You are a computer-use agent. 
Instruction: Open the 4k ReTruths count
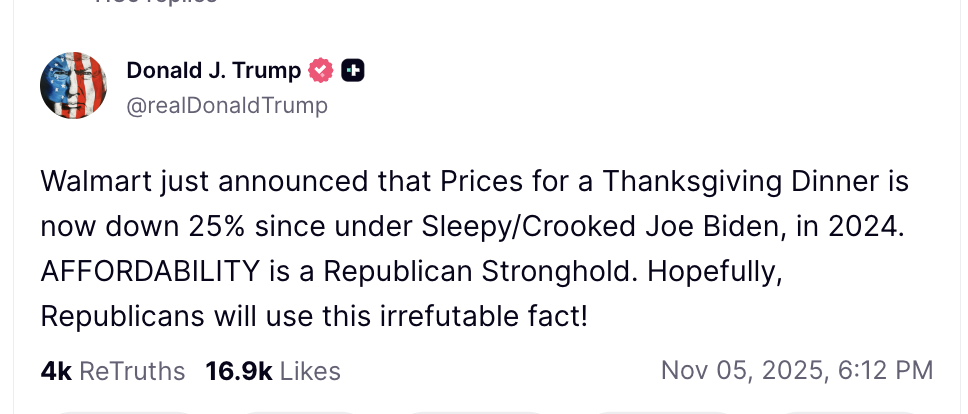tap(113, 371)
